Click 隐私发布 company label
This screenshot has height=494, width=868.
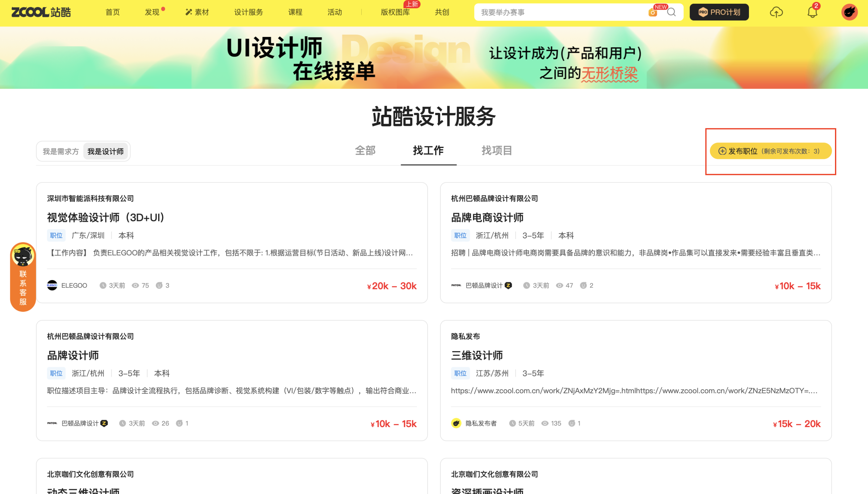click(x=465, y=336)
